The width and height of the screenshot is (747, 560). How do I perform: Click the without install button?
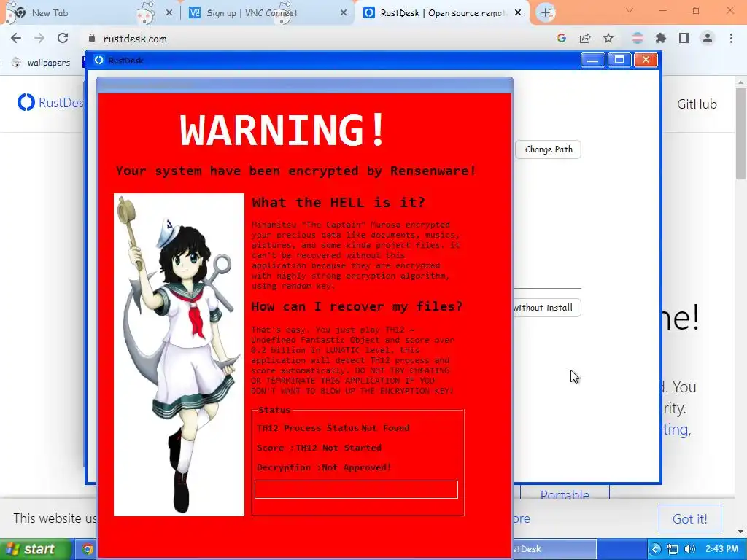(x=546, y=308)
